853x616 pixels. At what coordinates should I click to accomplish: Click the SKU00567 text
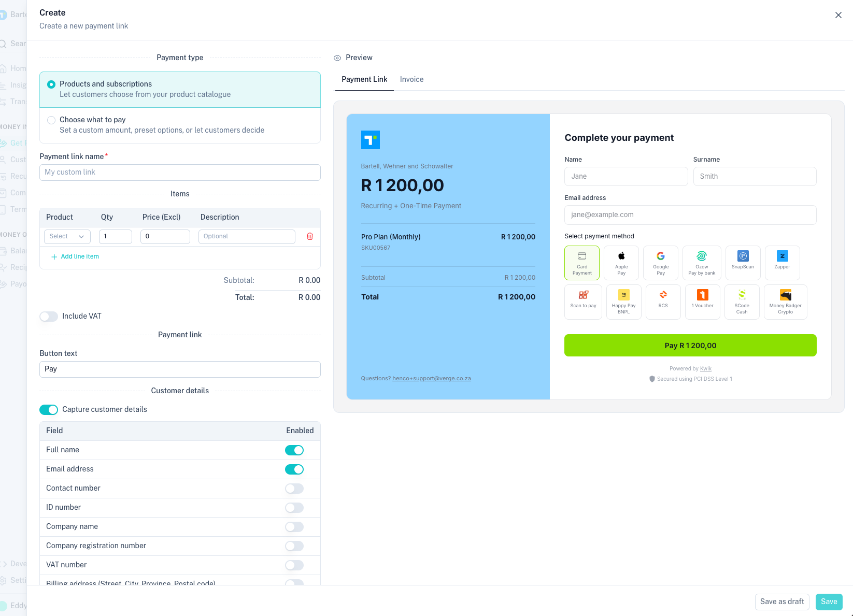[376, 248]
